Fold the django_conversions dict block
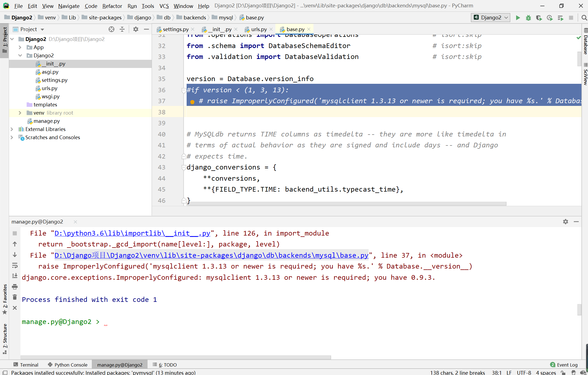This screenshot has height=375, width=588. click(x=184, y=167)
